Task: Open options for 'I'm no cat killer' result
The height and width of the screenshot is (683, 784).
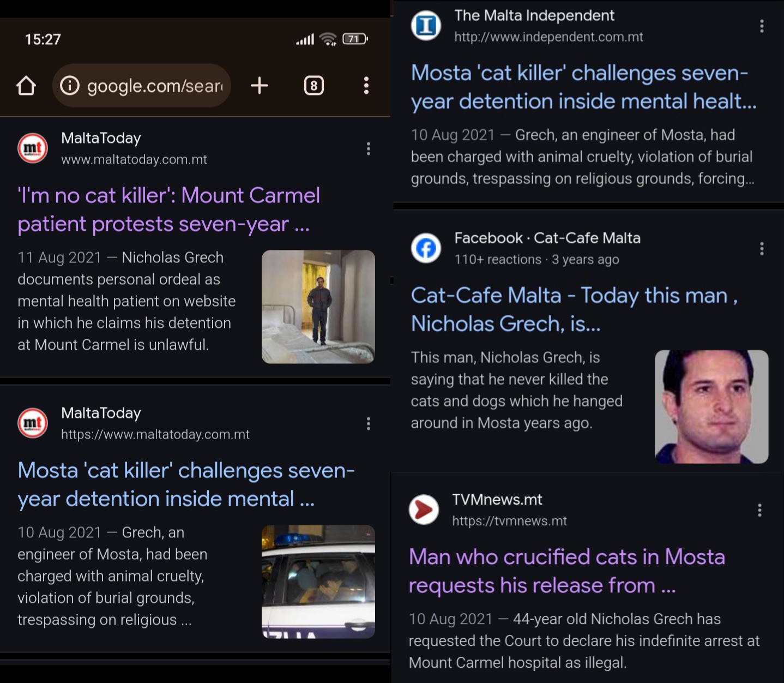Action: coord(369,149)
